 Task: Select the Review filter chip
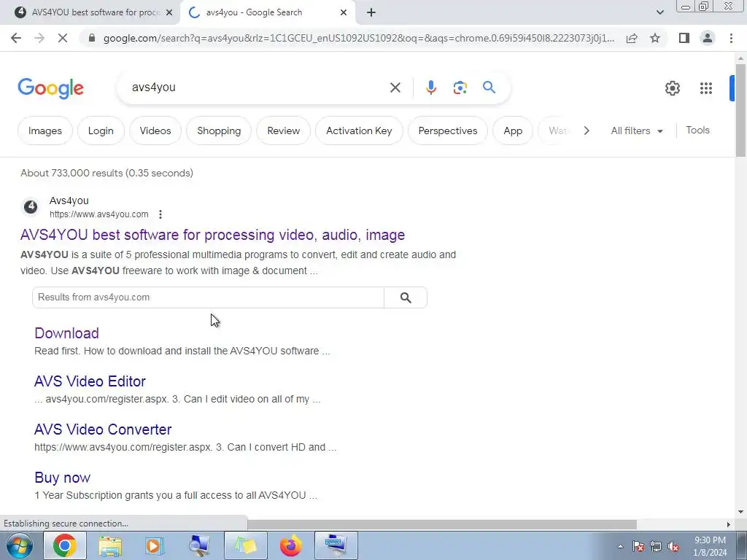pos(284,131)
